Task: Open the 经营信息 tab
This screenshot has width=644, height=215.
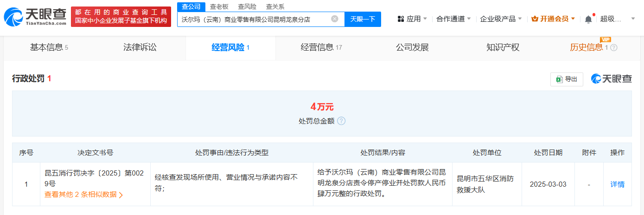Action: point(321,47)
